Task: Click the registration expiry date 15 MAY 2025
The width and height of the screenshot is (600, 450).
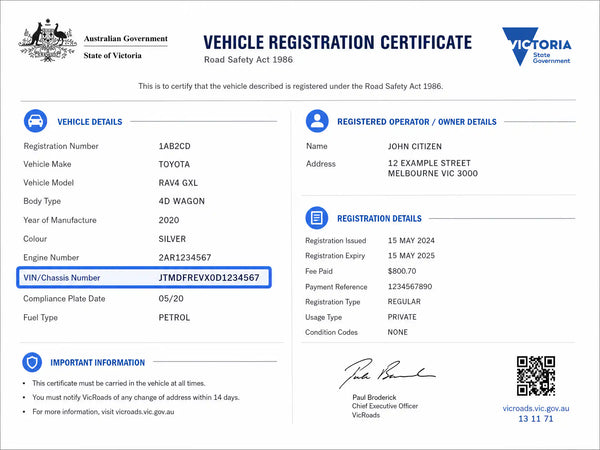Action: (411, 256)
